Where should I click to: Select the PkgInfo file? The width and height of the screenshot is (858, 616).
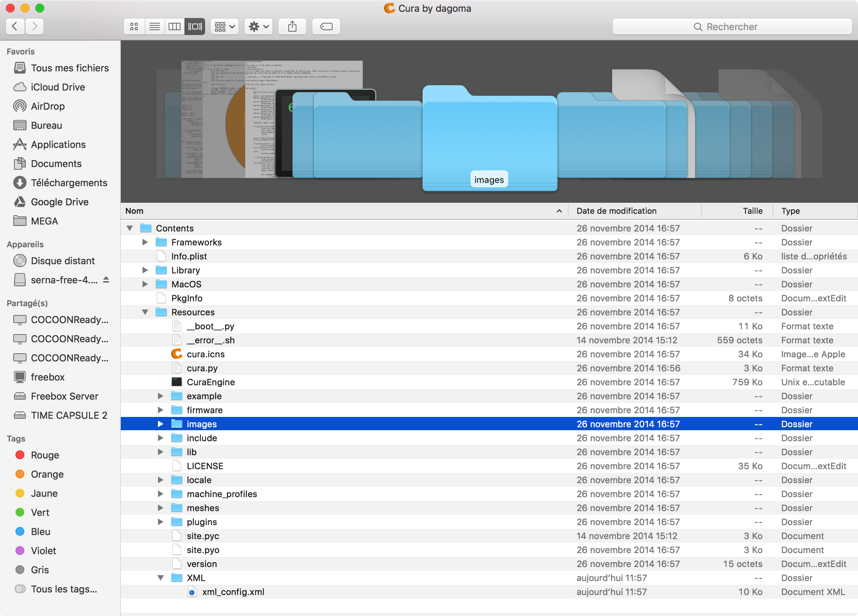point(489,298)
